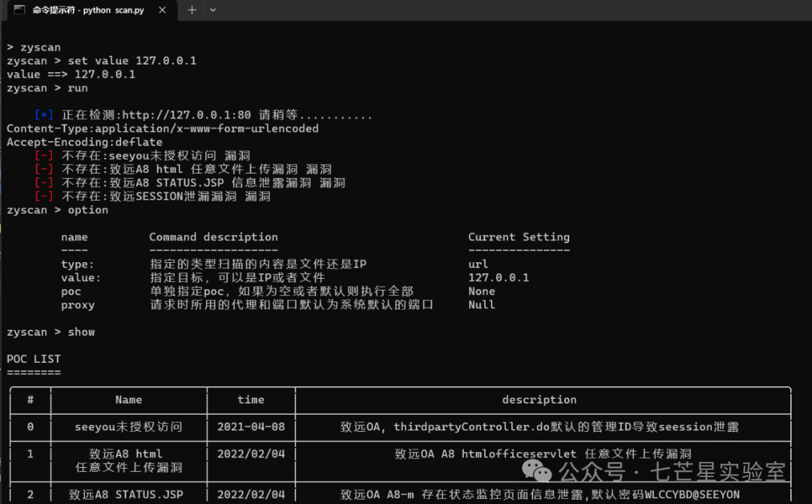
Task: Click the '致远A8 html 任意文件上传漏洞' result line
Action: click(x=183, y=169)
